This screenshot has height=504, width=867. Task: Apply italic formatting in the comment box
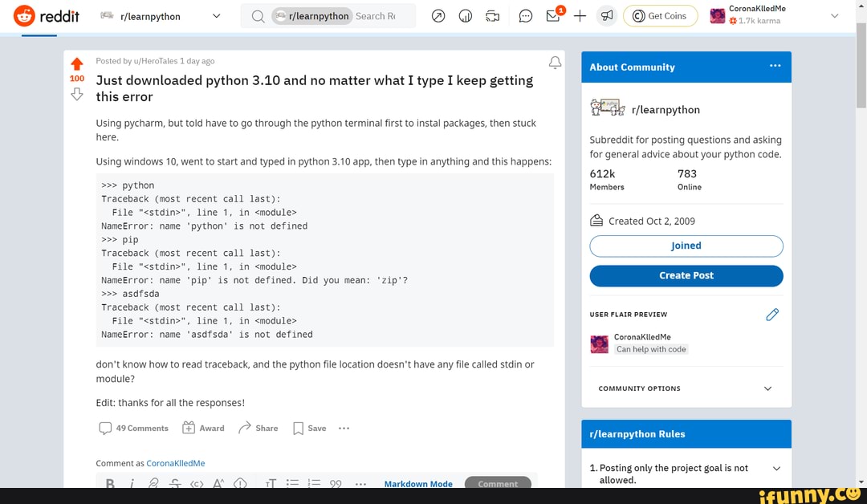(132, 482)
